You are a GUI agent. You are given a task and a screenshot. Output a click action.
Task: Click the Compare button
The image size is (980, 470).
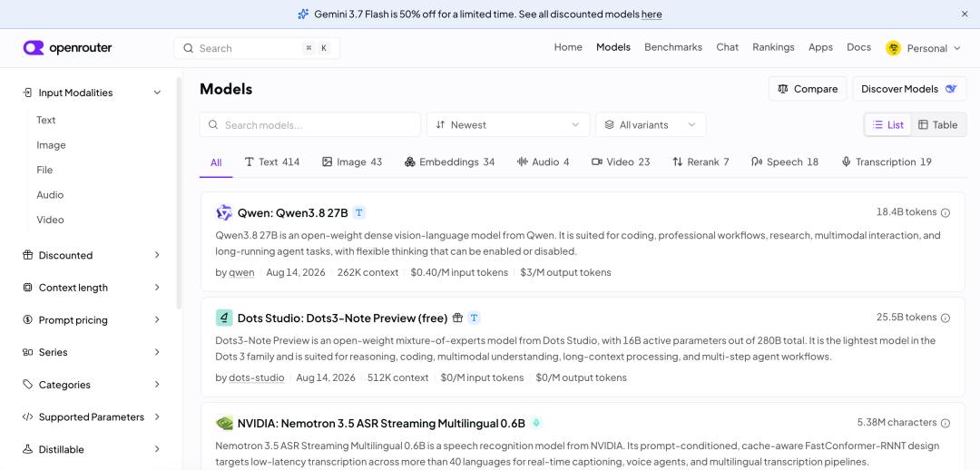pos(807,89)
